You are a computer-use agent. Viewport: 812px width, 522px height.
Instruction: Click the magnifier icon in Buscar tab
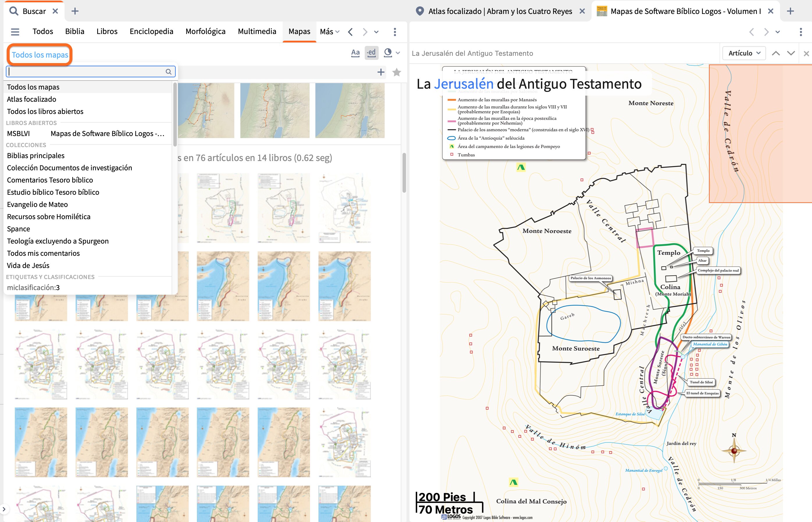coord(14,11)
